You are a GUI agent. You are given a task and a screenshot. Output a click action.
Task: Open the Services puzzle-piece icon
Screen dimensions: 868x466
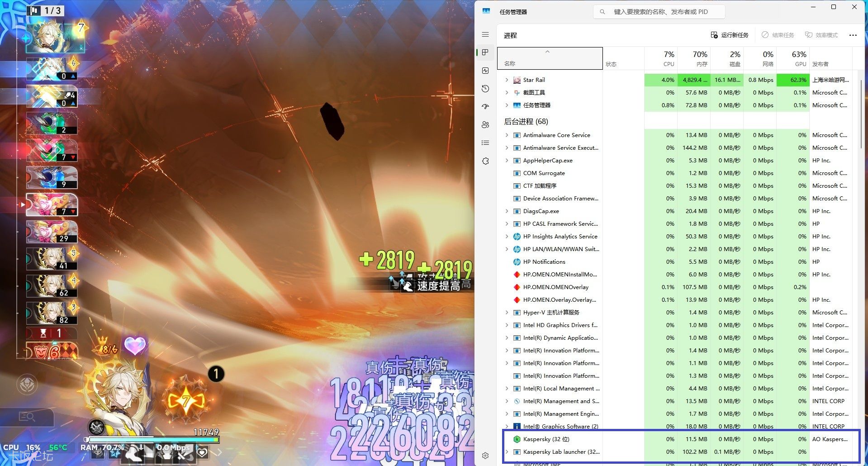pos(485,161)
